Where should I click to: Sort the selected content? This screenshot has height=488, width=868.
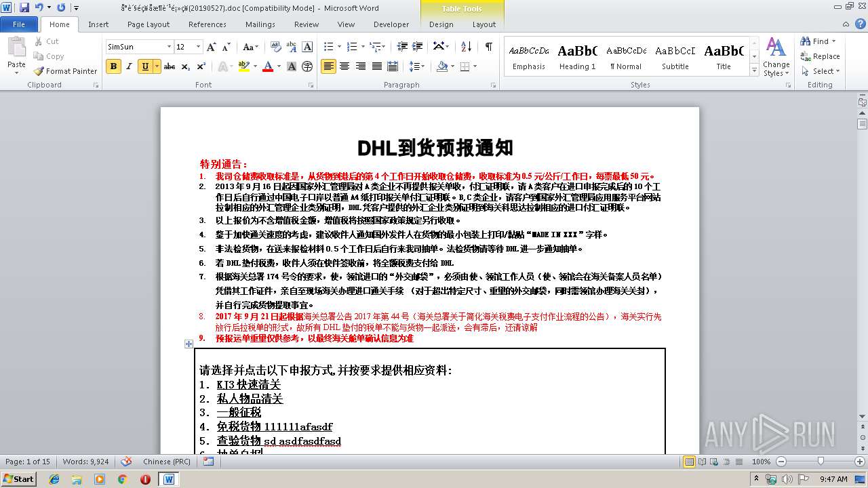(x=466, y=47)
